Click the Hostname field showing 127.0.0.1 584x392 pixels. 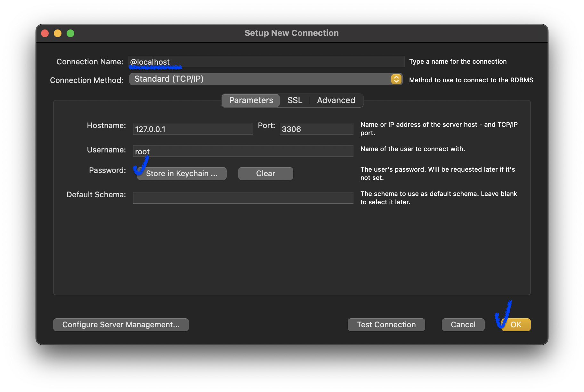tap(193, 129)
